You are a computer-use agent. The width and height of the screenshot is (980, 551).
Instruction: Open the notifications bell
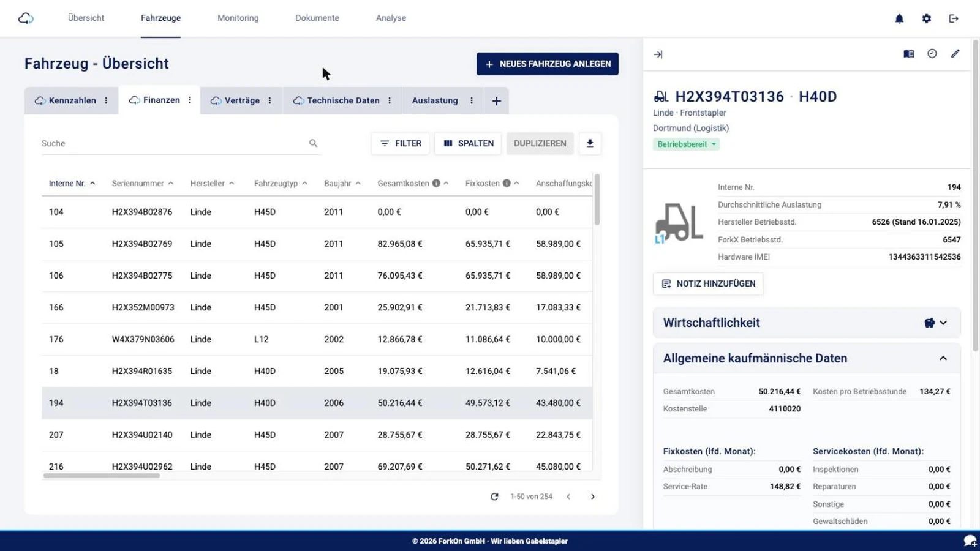[899, 18]
